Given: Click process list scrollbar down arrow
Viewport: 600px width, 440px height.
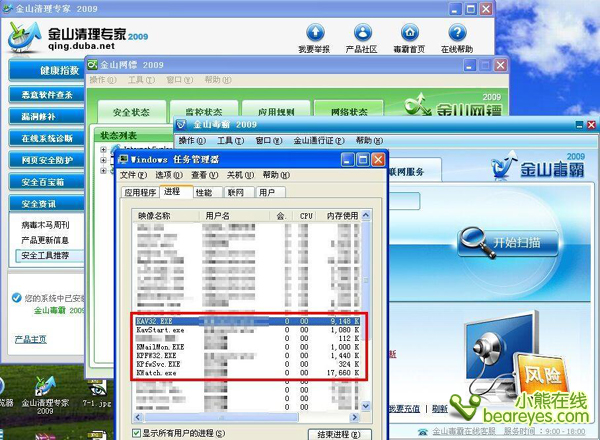Looking at the screenshot, I should click(366, 406).
